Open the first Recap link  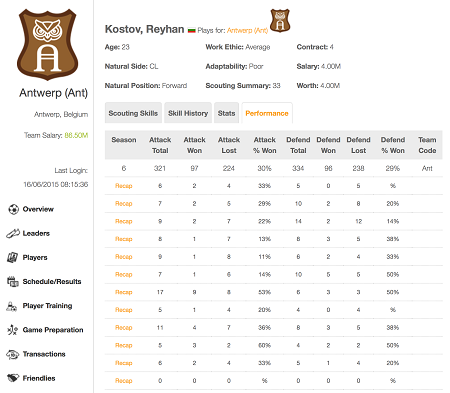click(124, 186)
